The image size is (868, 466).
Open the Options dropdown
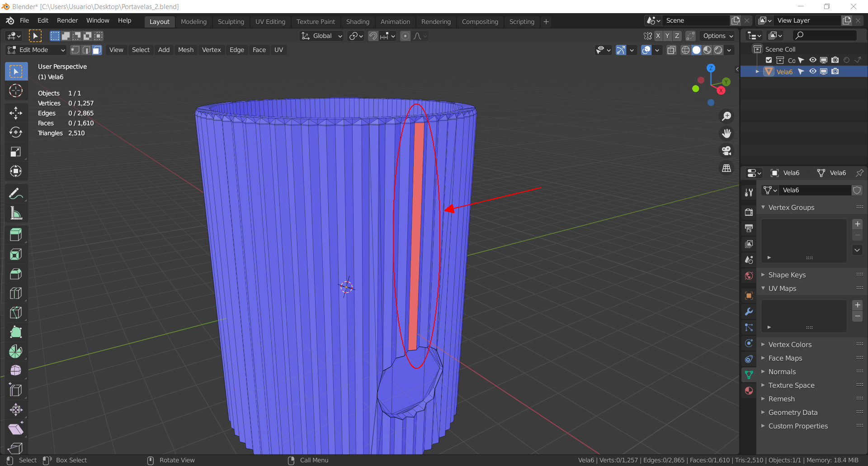718,36
